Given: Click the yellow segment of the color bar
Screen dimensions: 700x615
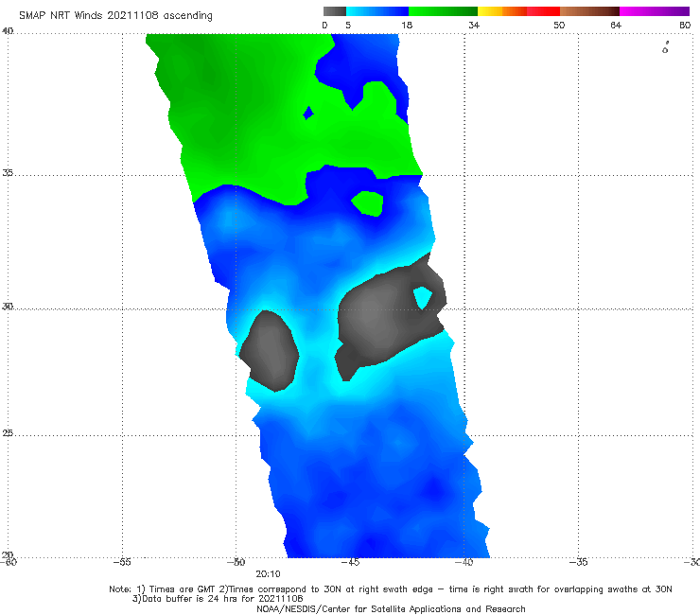Looking at the screenshot, I should 490,11.
